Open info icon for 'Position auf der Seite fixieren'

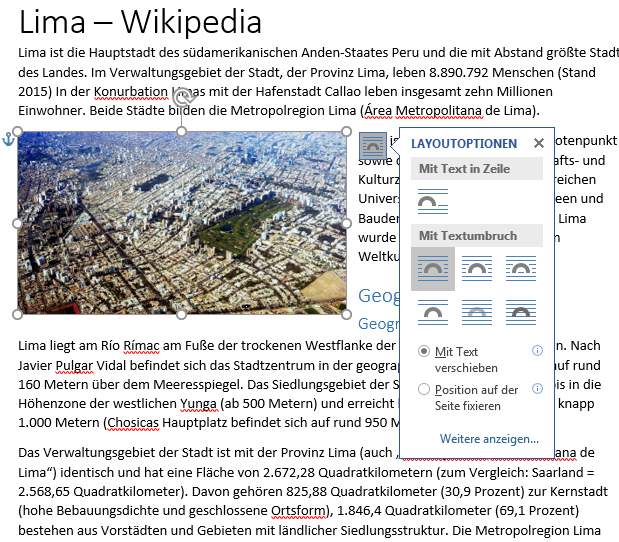[537, 388]
